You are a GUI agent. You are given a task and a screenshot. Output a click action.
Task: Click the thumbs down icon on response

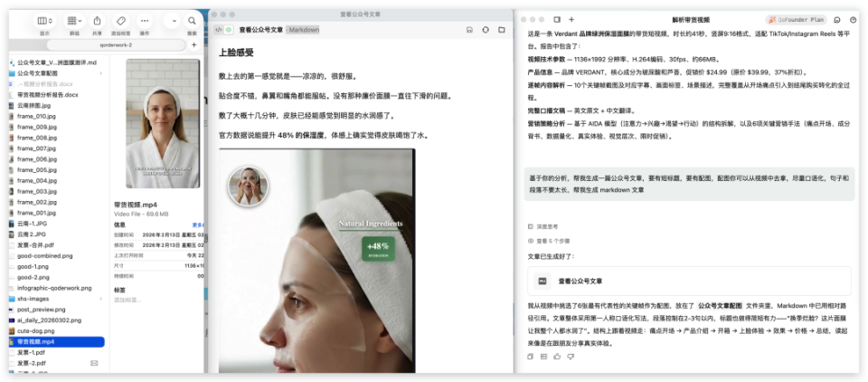[571, 357]
